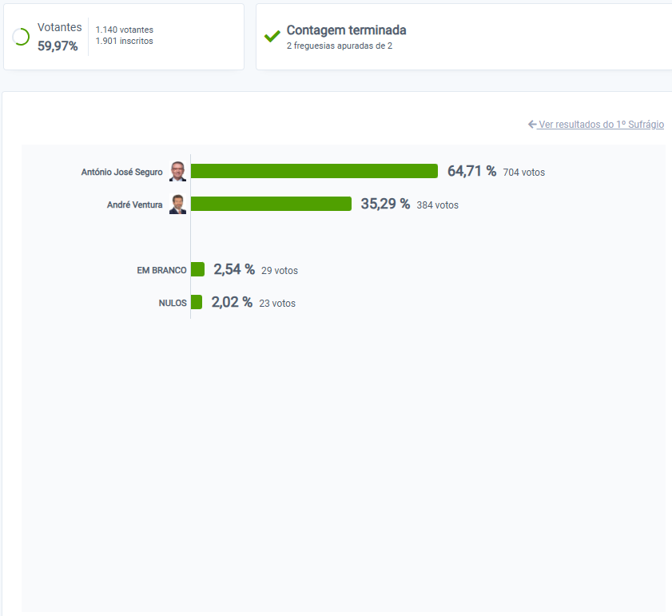Click the Contagem terminada heading
This screenshot has height=616, width=672.
346,30
